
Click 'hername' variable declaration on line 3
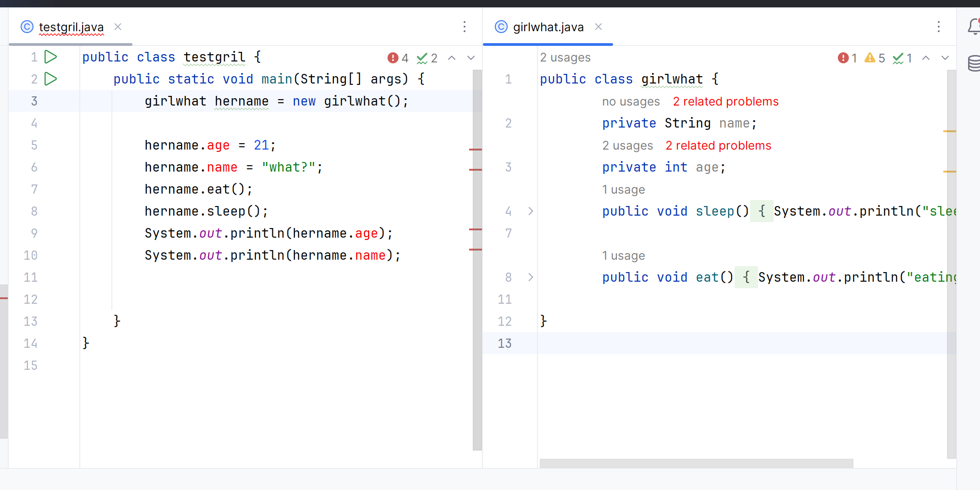coord(242,101)
